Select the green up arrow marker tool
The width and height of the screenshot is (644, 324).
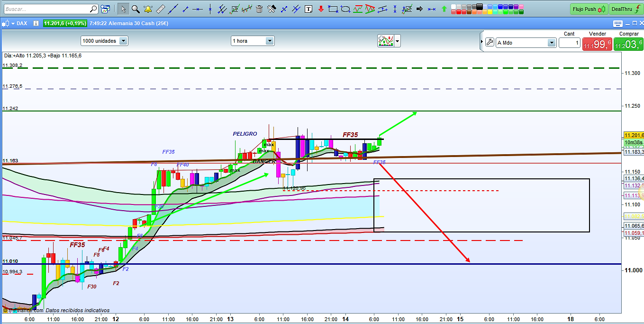click(x=444, y=9)
